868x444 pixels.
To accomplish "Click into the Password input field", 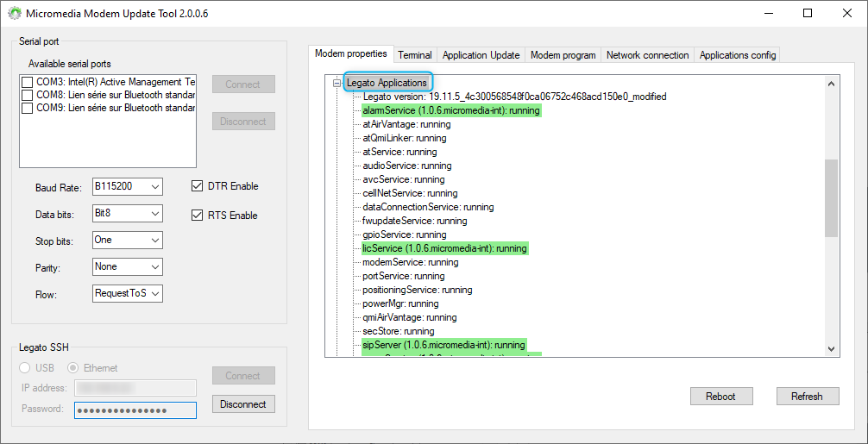I will click(135, 410).
